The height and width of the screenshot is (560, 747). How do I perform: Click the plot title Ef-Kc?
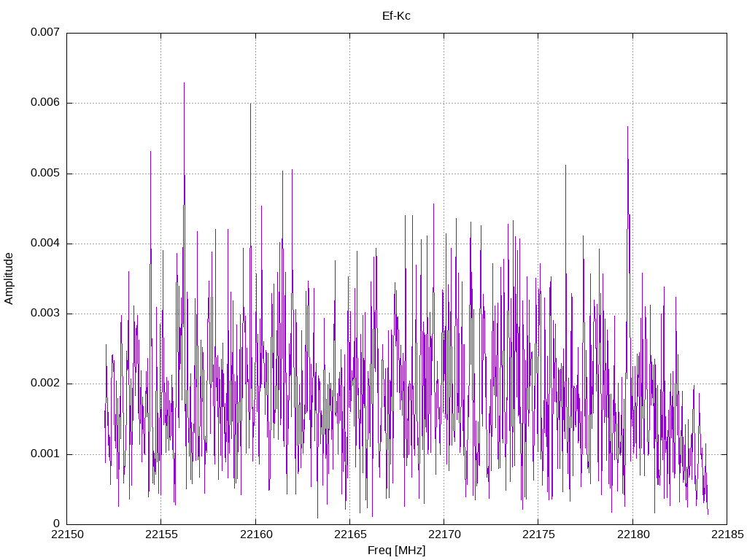[x=396, y=16]
